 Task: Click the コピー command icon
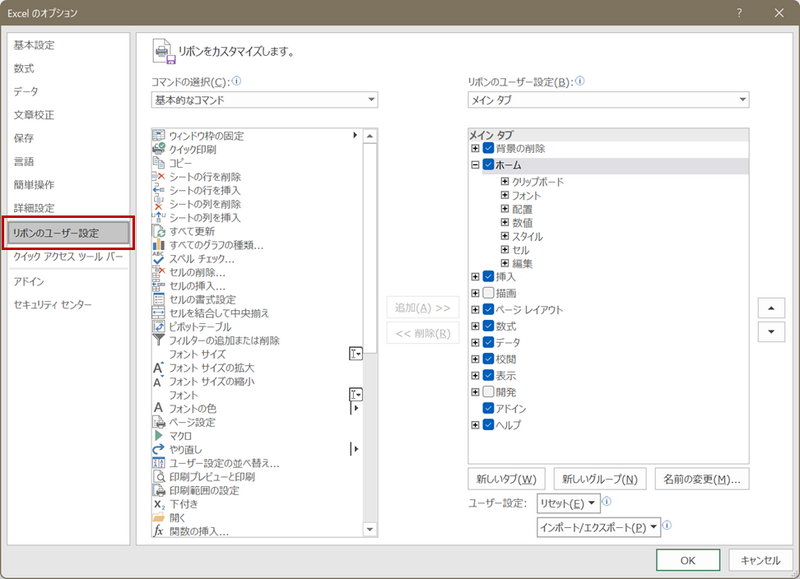pos(159,163)
